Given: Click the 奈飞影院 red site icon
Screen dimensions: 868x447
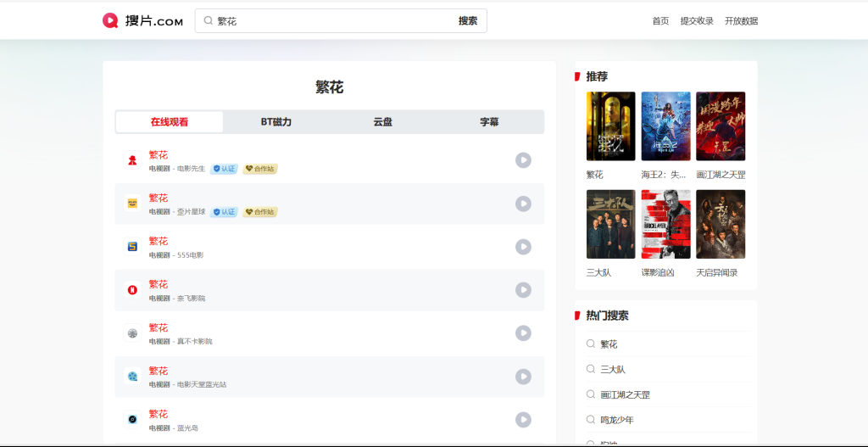Looking at the screenshot, I should (x=132, y=290).
